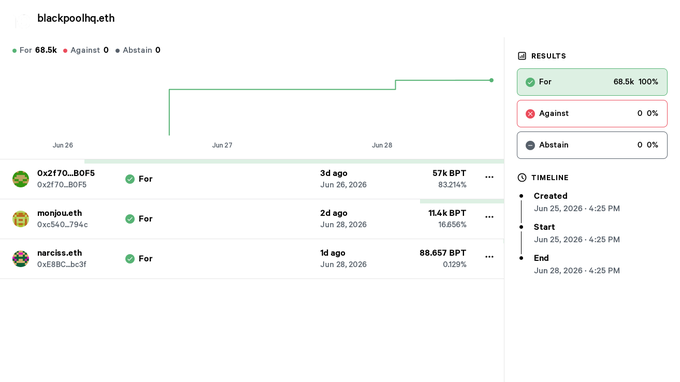
Task: Click monjou.eth voter avatar
Action: click(x=20, y=219)
